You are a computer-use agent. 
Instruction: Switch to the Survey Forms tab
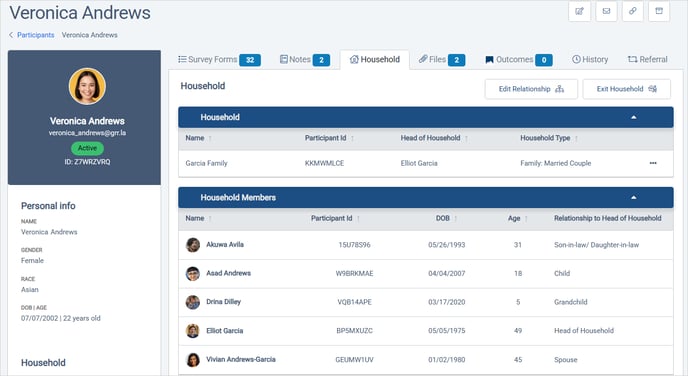(219, 60)
